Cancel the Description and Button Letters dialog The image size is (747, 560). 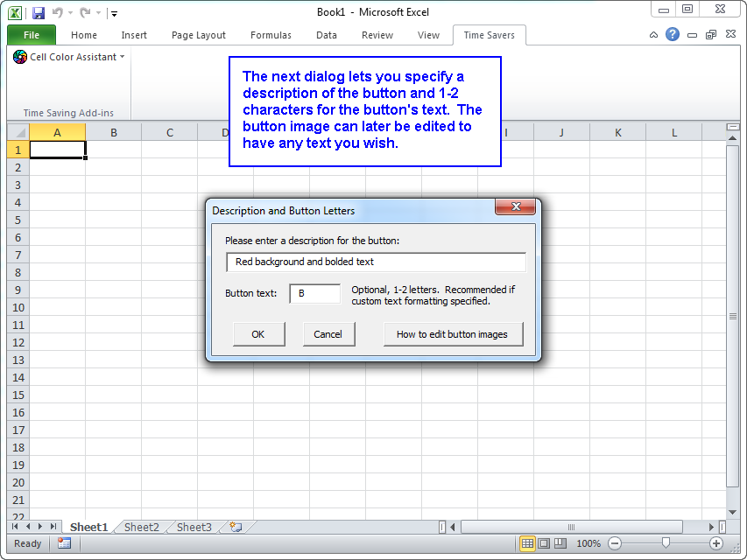(x=328, y=334)
